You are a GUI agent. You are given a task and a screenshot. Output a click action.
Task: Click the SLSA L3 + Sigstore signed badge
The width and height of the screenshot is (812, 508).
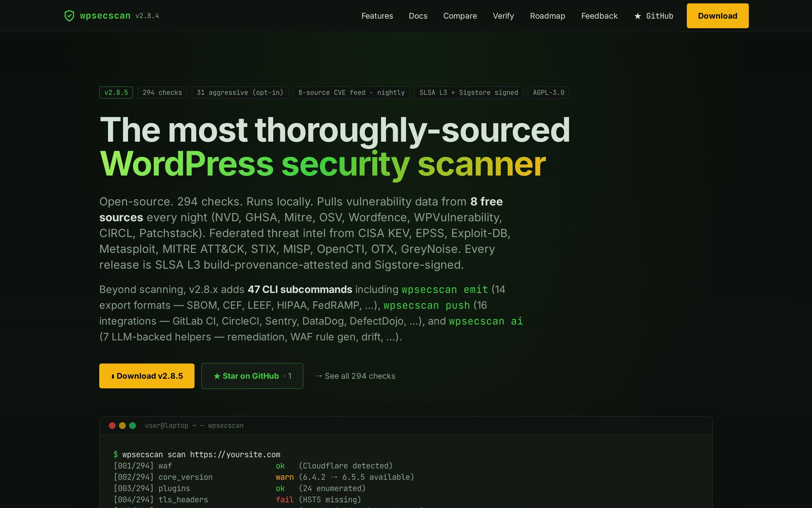pos(469,92)
